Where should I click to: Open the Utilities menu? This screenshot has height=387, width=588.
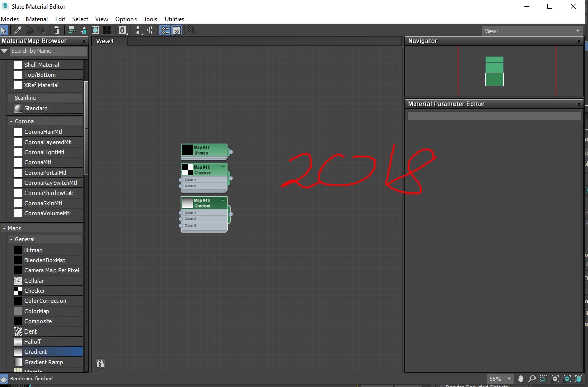(174, 19)
